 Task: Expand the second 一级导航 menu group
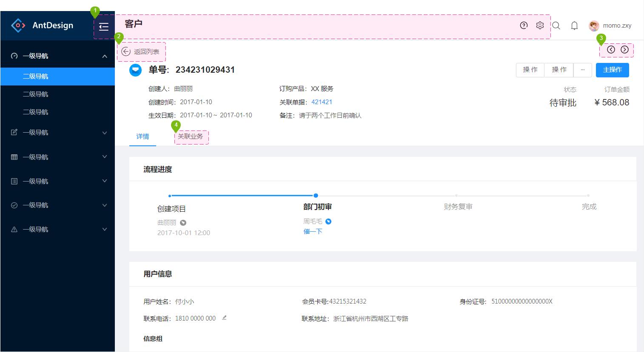pos(58,132)
